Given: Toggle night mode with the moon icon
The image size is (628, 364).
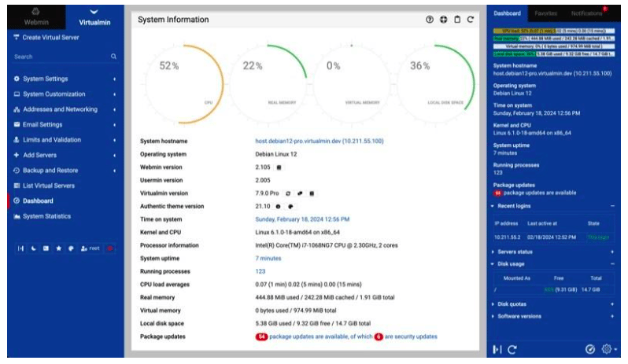Looking at the screenshot, I should coord(33,248).
